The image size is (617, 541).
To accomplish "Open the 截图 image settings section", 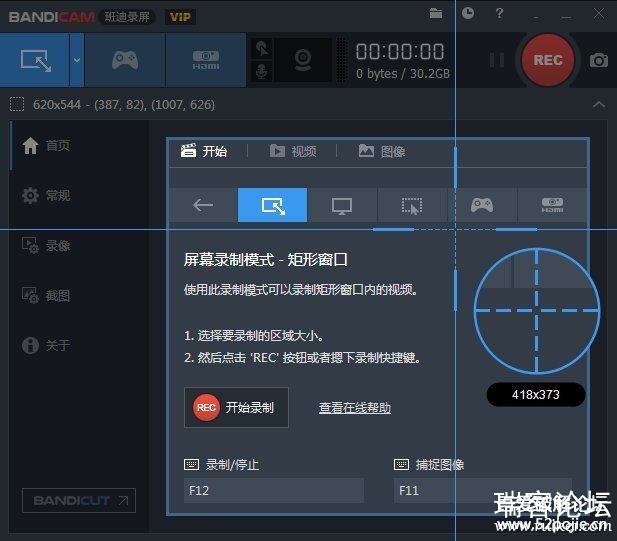I will click(x=46, y=295).
